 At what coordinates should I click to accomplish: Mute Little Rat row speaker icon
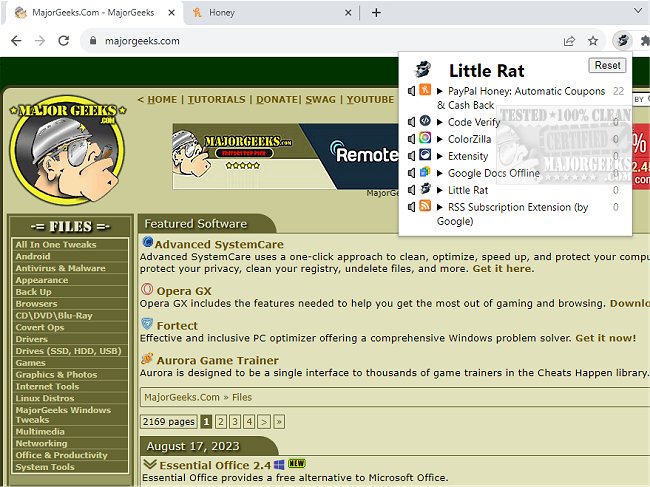click(x=411, y=190)
